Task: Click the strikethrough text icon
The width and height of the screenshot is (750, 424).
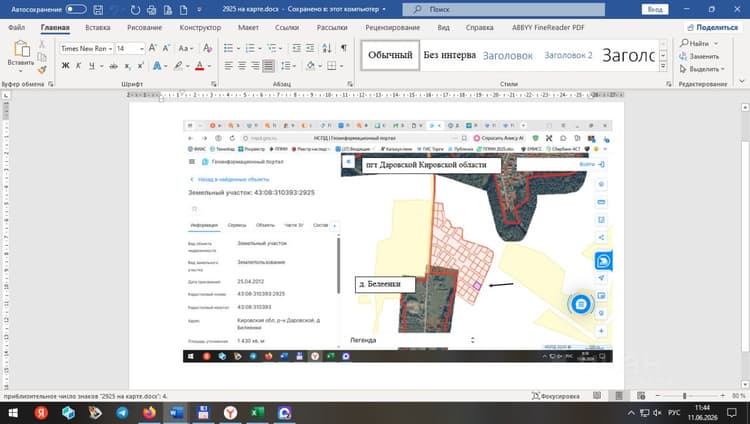Action: coord(114,66)
